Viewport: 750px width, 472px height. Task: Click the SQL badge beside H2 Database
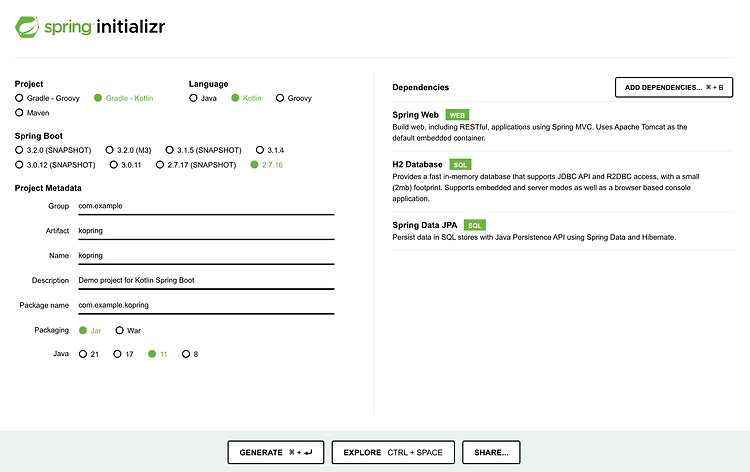tap(460, 165)
